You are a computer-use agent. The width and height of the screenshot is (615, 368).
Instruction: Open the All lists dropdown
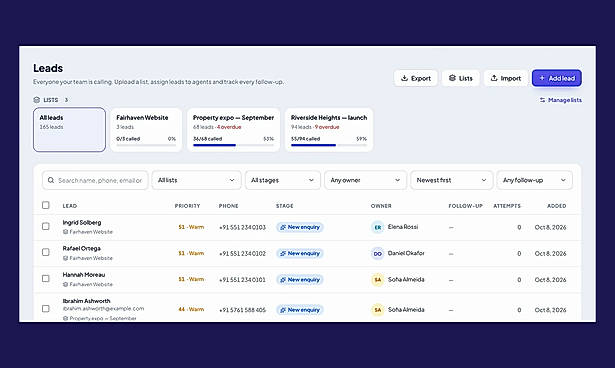(196, 180)
